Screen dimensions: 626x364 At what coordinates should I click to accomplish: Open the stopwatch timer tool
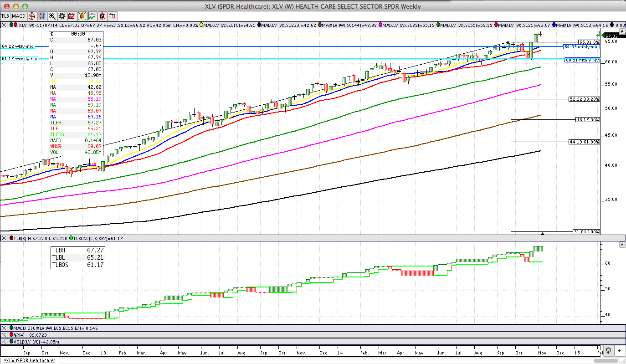pyautogui.click(x=32, y=16)
